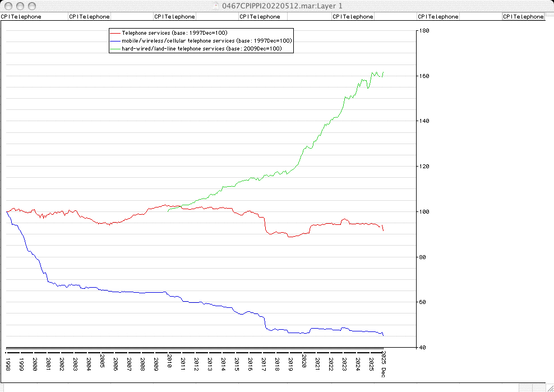
Task: Click the green hard-wired/land-line legend swatch
Action: [115, 49]
